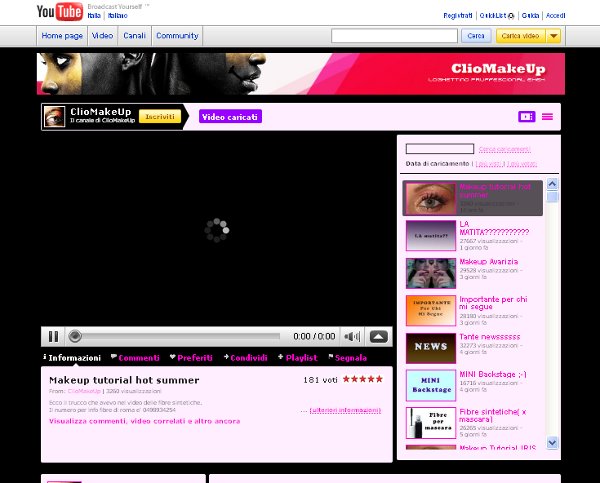
Task: Open the Commenti tab
Action: coord(136,357)
